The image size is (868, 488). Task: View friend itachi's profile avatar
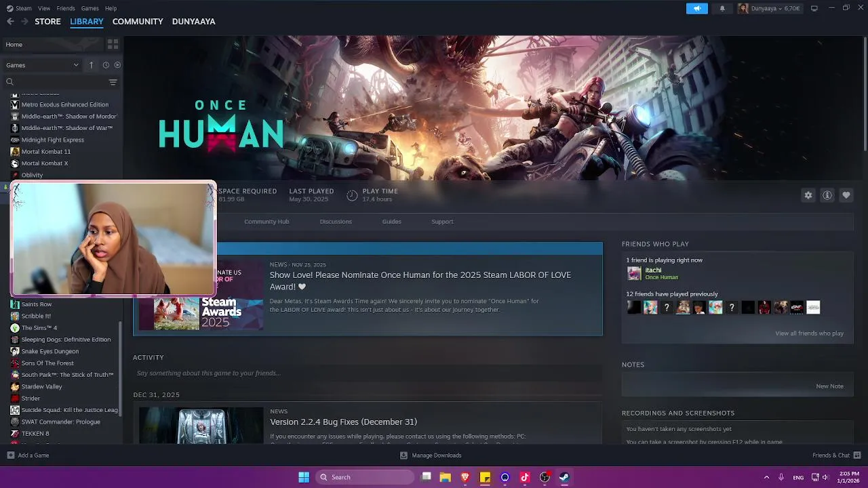[x=634, y=273]
